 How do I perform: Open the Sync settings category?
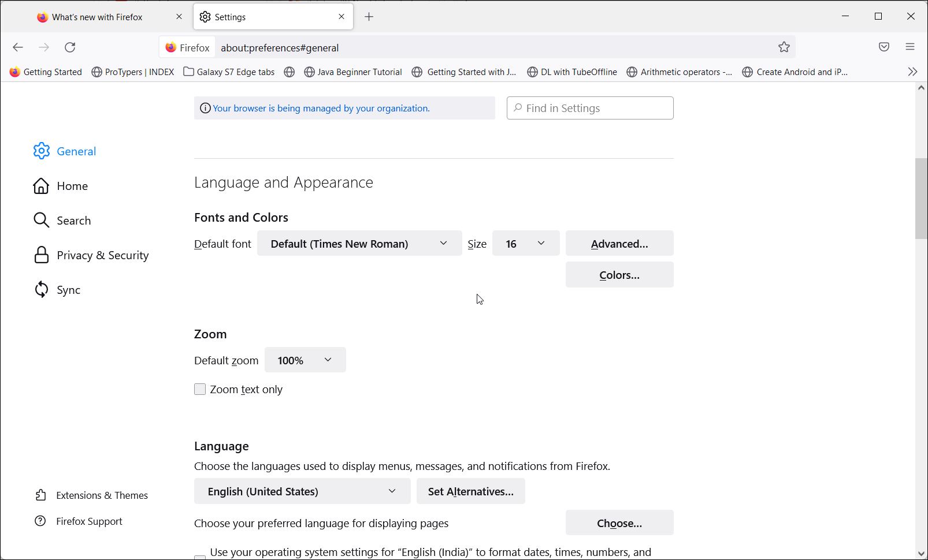click(68, 290)
